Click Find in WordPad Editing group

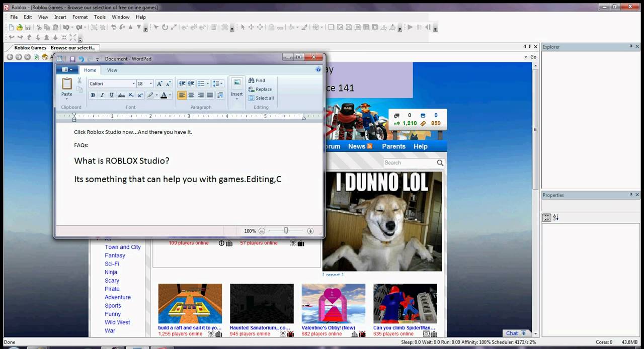coord(257,80)
